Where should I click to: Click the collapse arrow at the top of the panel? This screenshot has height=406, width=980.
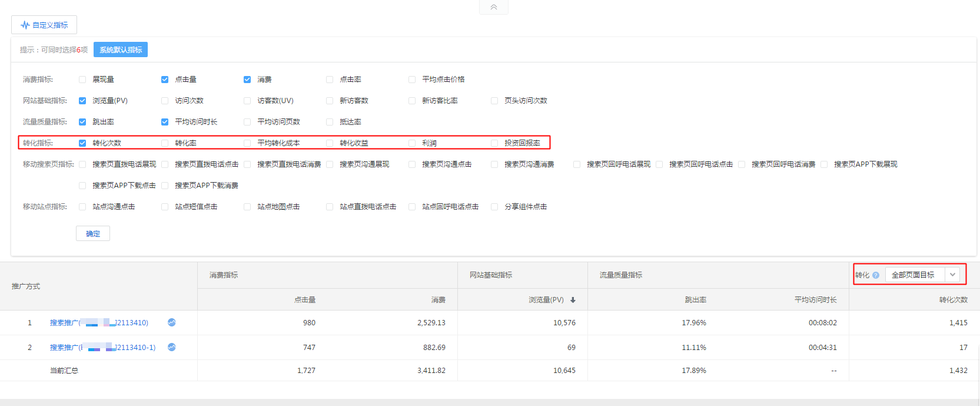[x=493, y=7]
